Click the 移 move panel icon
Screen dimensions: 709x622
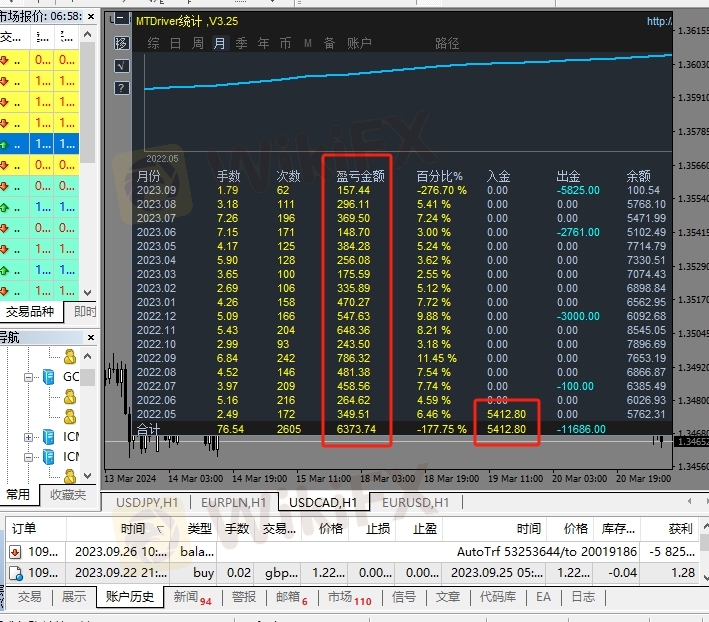coord(121,43)
